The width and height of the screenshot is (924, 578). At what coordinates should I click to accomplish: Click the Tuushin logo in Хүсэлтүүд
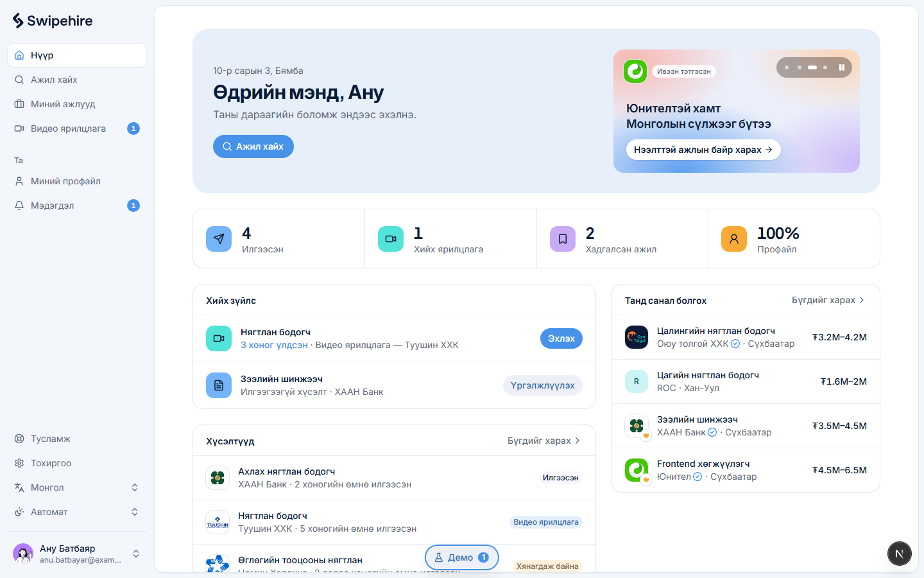pos(218,522)
